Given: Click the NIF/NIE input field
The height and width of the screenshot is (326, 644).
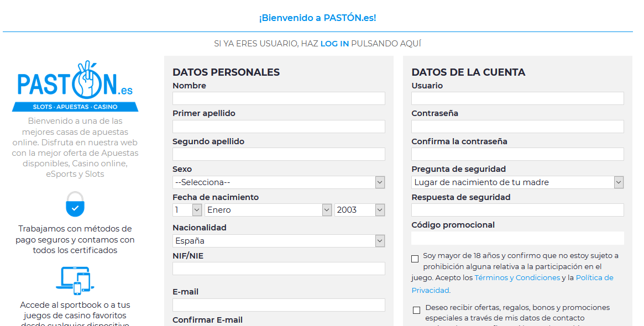Looking at the screenshot, I should [x=279, y=269].
